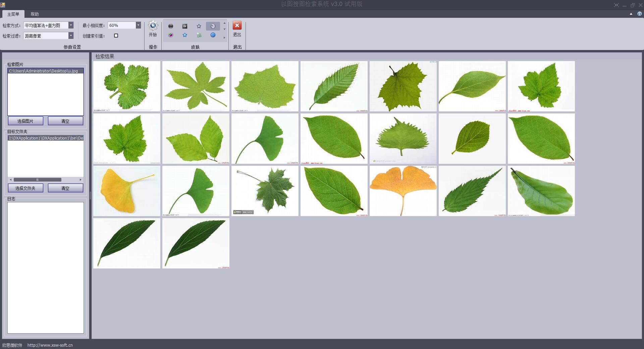Select the jagged perilla leaf thumbnail
The image size is (644, 349).
(x=403, y=139)
